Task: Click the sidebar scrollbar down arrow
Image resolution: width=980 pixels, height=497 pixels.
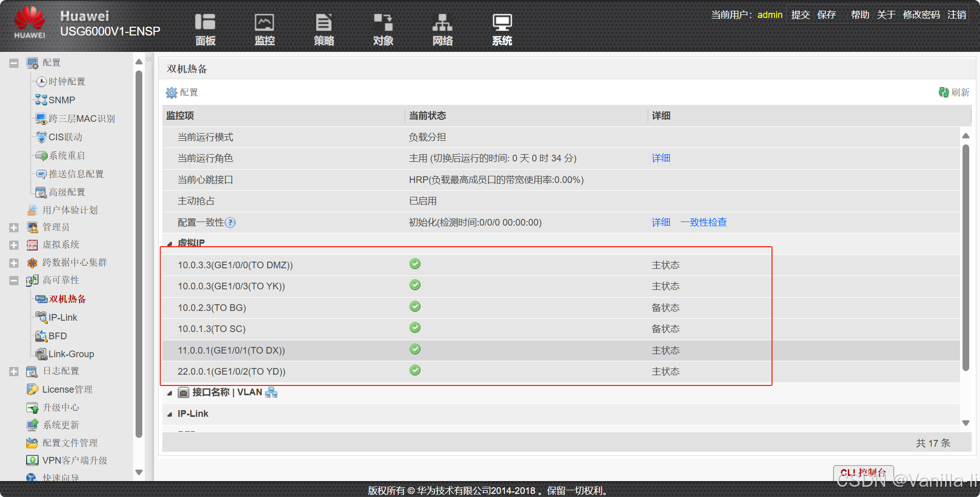Action: point(139,472)
